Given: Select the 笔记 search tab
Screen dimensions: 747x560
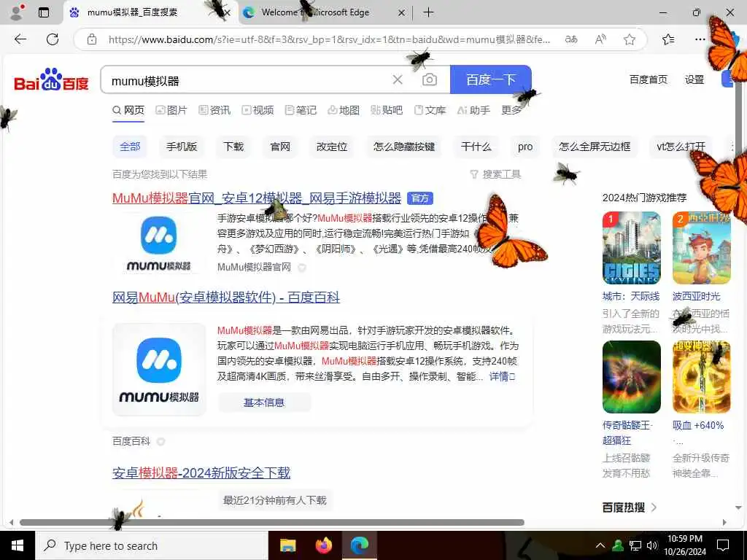Looking at the screenshot, I should [x=301, y=111].
